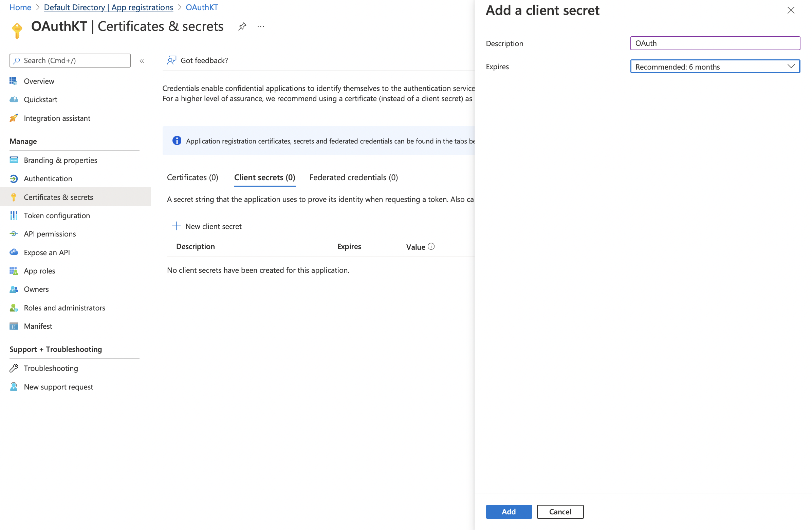Click the Expose an API cloud icon
This screenshot has width=812, height=530.
tap(14, 252)
